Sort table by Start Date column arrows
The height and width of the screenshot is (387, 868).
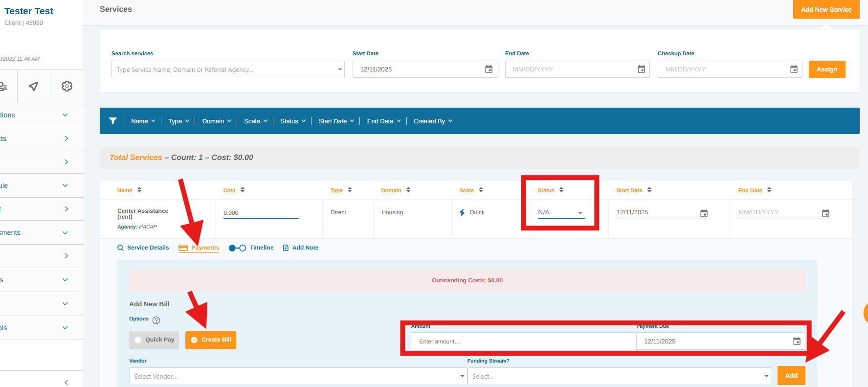click(649, 190)
